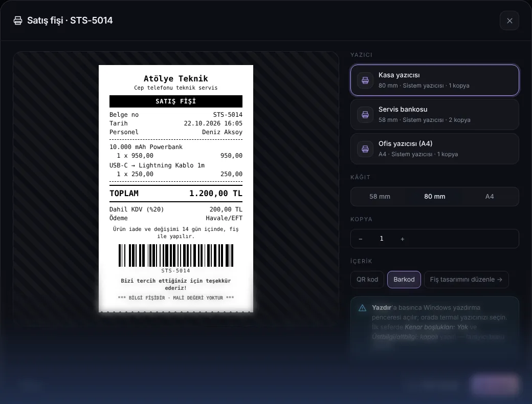Click the printer icon beside the dialog title
The width and height of the screenshot is (532, 404).
coord(17,20)
